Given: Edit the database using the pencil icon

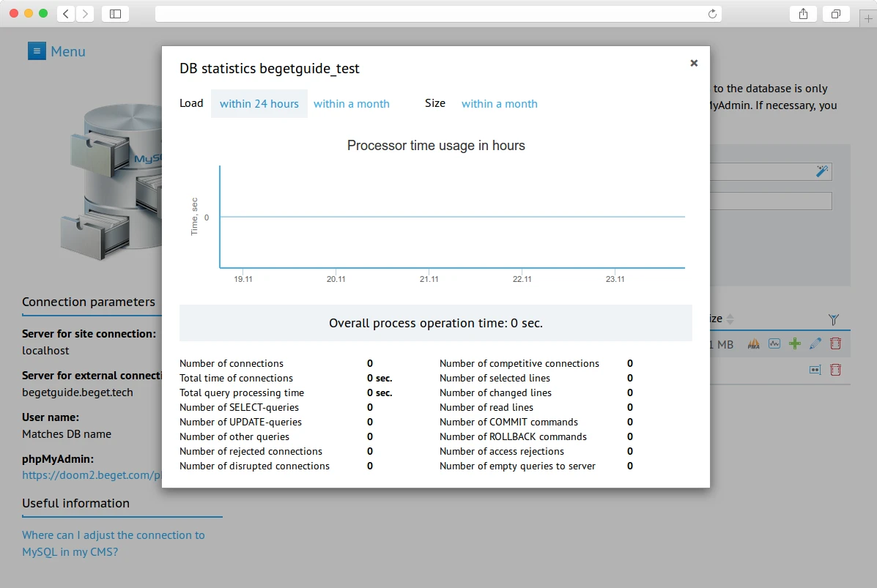Looking at the screenshot, I should point(815,343).
